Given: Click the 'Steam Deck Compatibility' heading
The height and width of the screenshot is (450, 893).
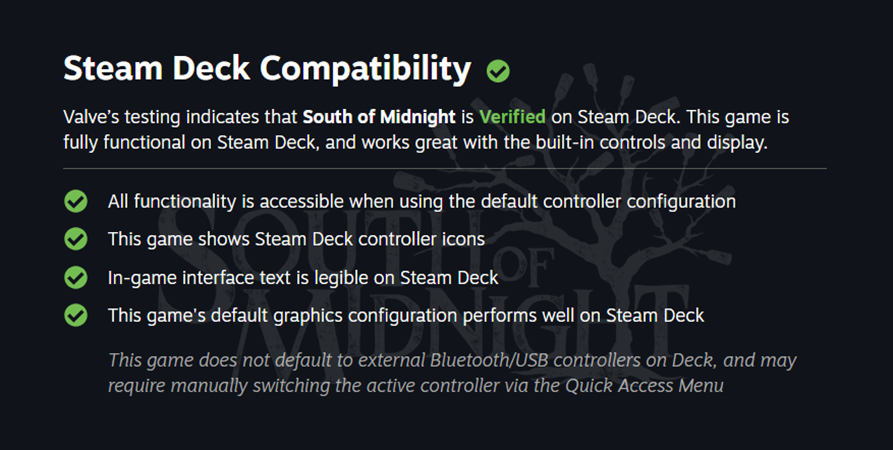Looking at the screenshot, I should point(266,69).
